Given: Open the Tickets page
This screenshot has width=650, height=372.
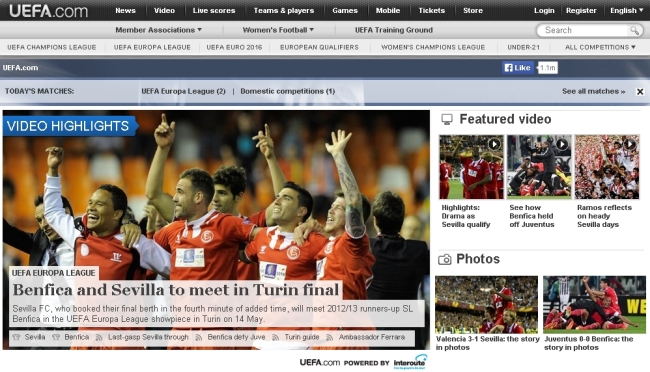Looking at the screenshot, I should tap(431, 11).
